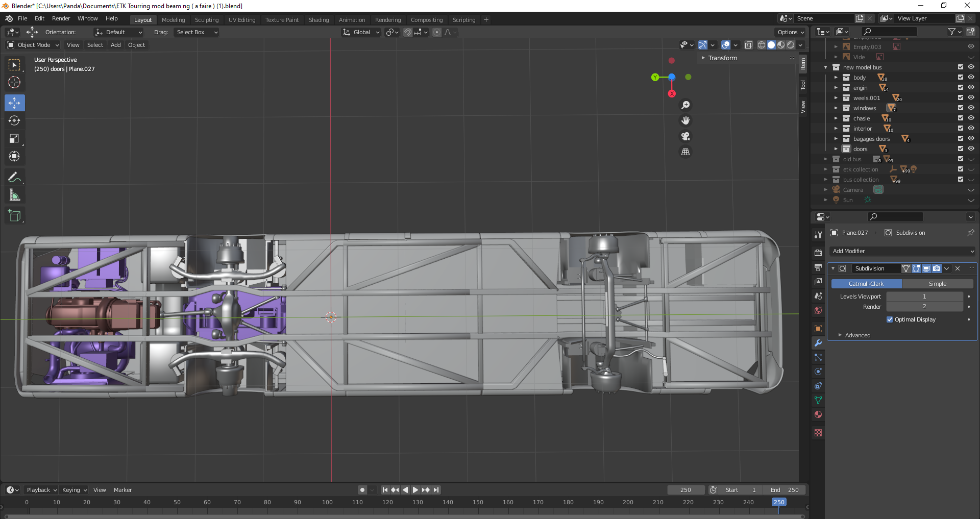Select the Select Box tool in toolbar
980x519 pixels.
14,65
